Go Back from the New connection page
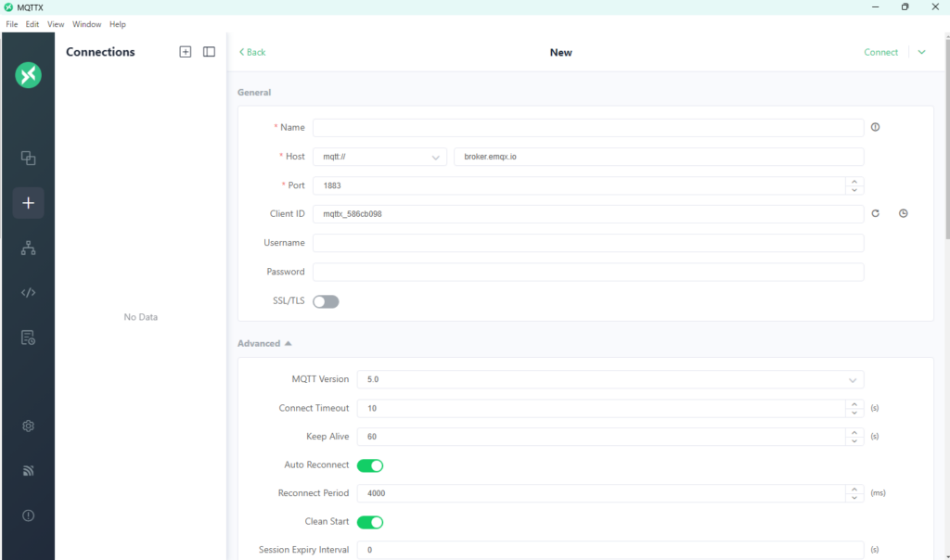The height and width of the screenshot is (560, 950). click(x=252, y=52)
